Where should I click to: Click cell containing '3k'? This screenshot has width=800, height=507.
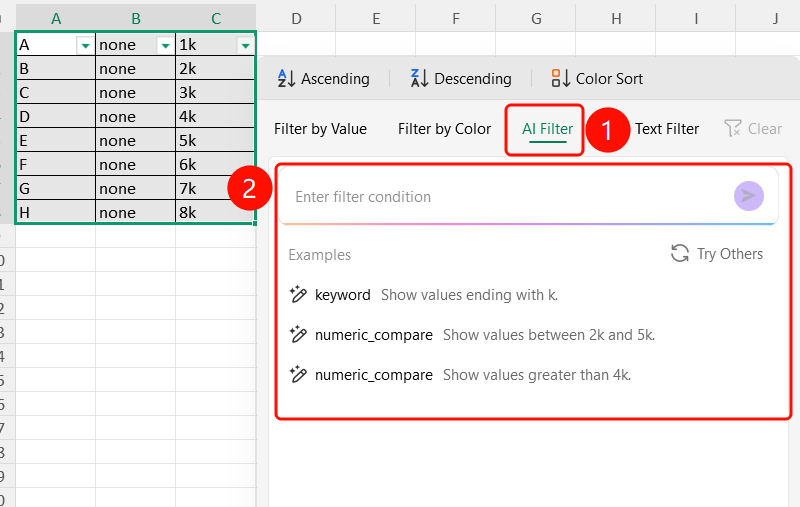(215, 93)
